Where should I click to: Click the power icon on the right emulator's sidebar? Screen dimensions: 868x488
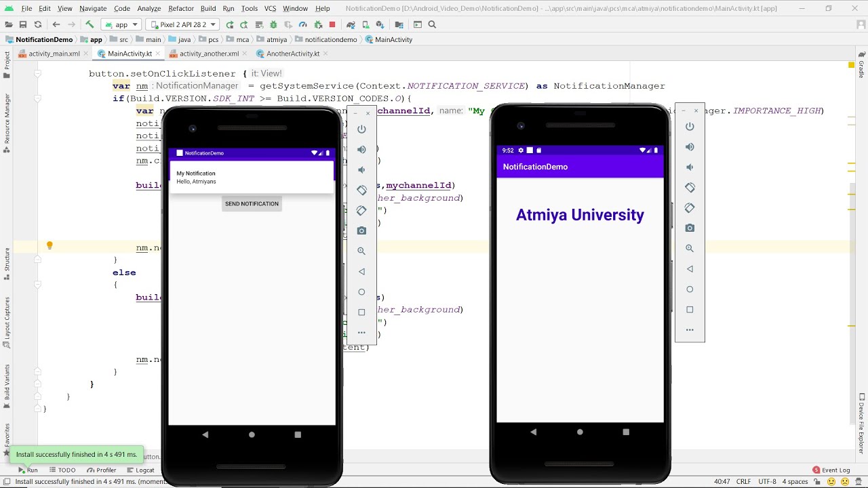(690, 126)
